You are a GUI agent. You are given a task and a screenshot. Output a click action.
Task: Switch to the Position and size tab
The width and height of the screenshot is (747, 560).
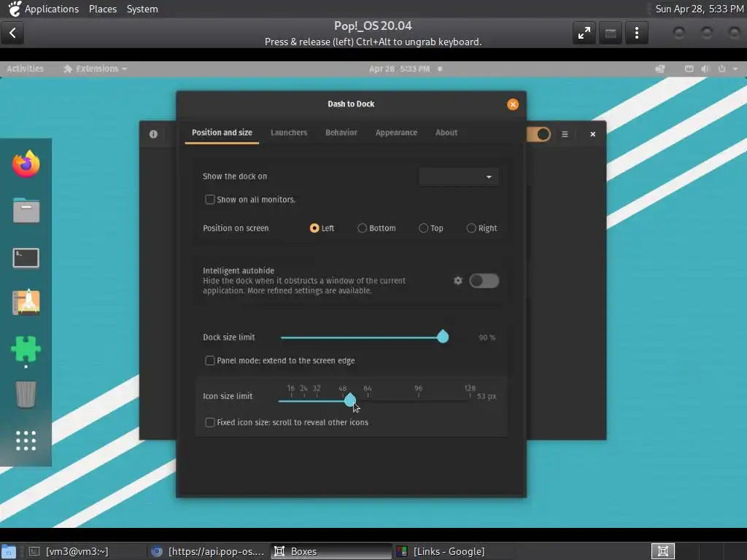point(222,133)
